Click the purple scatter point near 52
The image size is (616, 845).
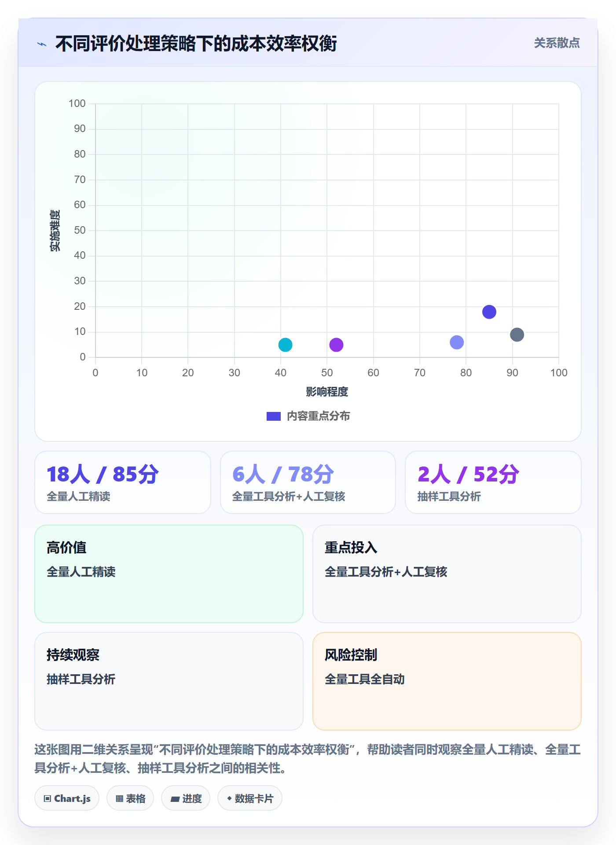click(x=336, y=345)
